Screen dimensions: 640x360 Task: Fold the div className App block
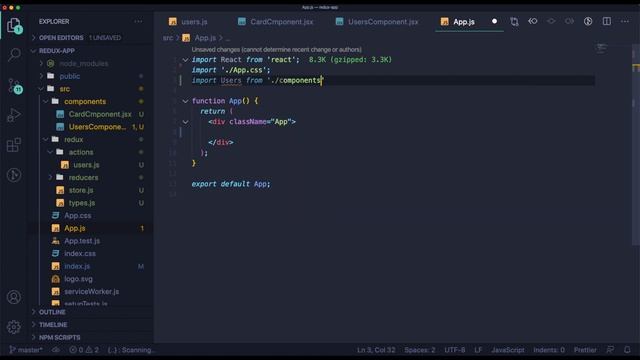click(185, 122)
